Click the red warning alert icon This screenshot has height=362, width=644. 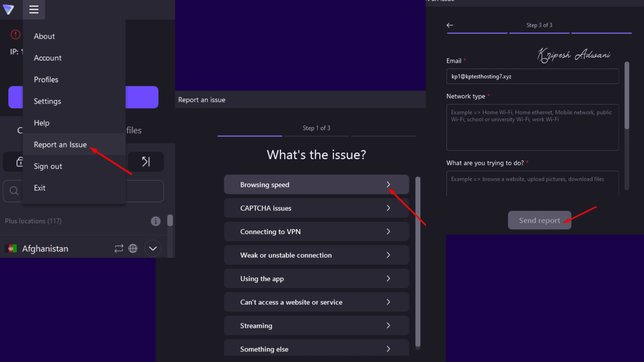click(15, 34)
